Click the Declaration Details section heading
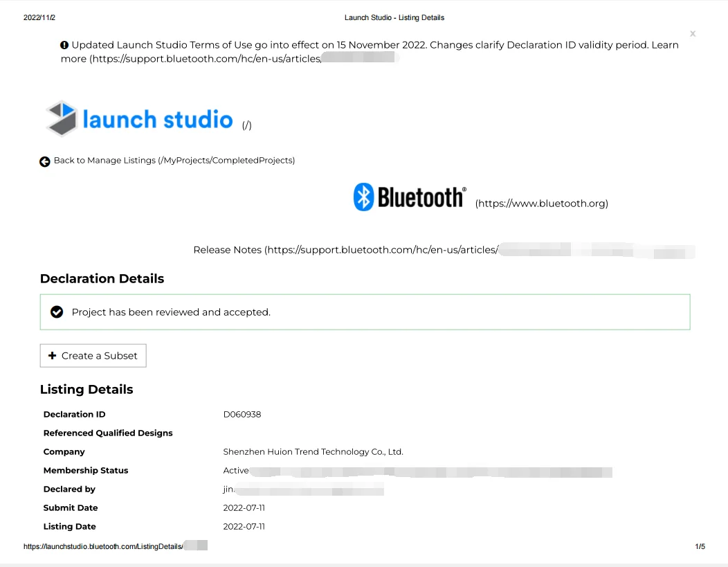 tap(102, 279)
